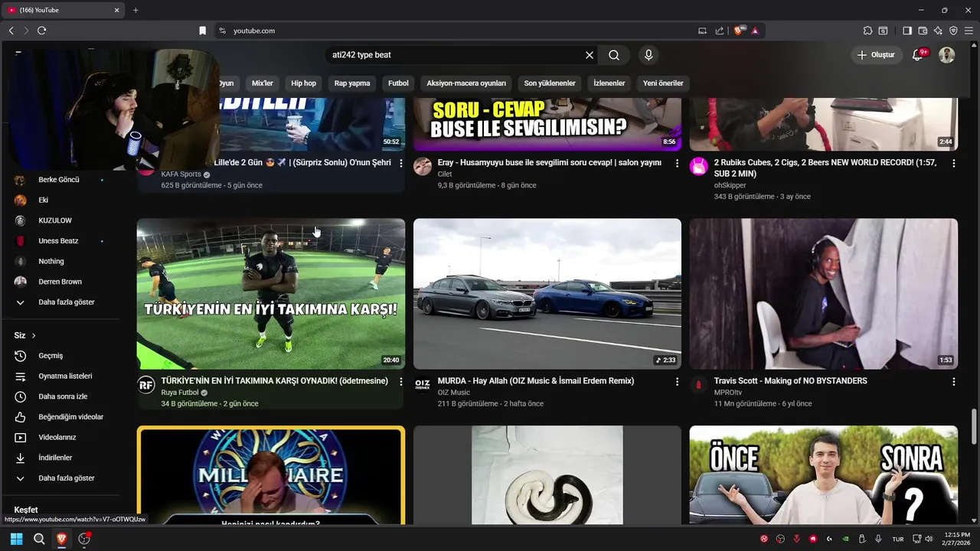Open Brave VPN shield icon

click(953, 31)
